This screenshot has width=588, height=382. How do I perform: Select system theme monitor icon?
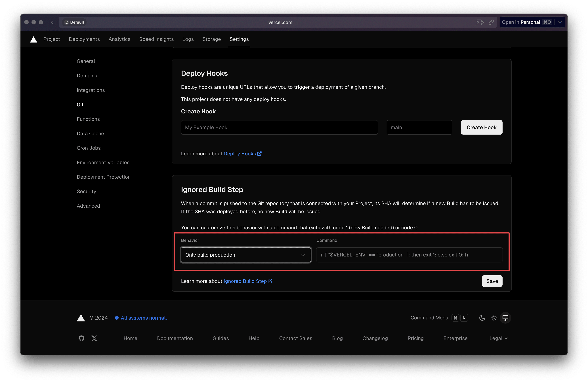pyautogui.click(x=505, y=318)
